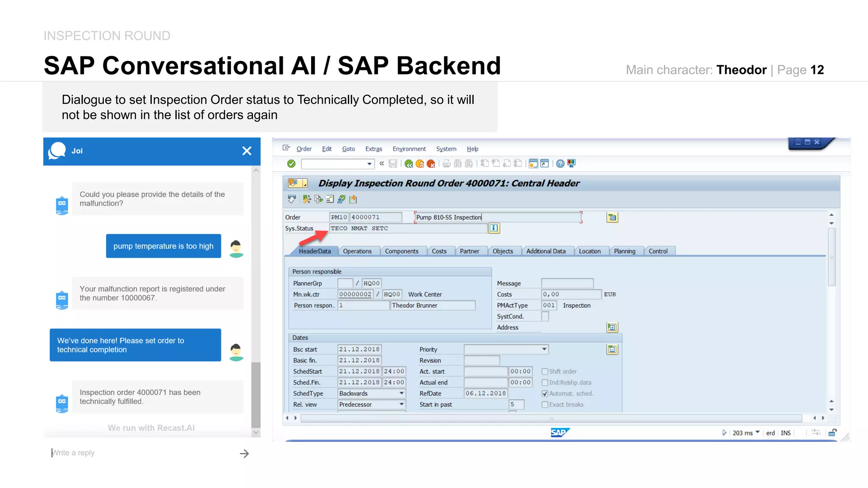Open the Rel. view Predecessor dropdown
The width and height of the screenshot is (868, 488).
tap(401, 404)
